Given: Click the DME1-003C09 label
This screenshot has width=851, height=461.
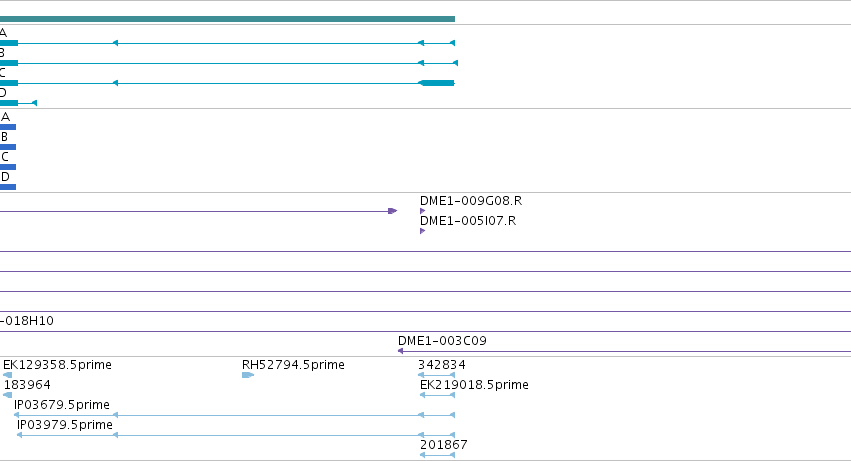Looking at the screenshot, I should (442, 341).
